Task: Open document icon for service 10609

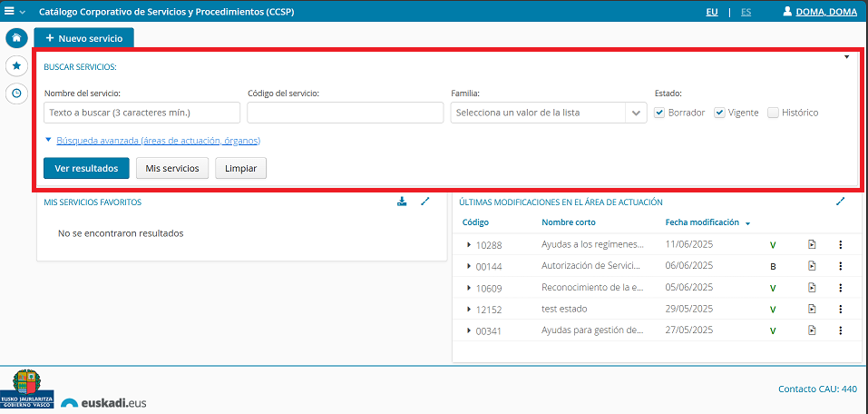Action: (812, 288)
